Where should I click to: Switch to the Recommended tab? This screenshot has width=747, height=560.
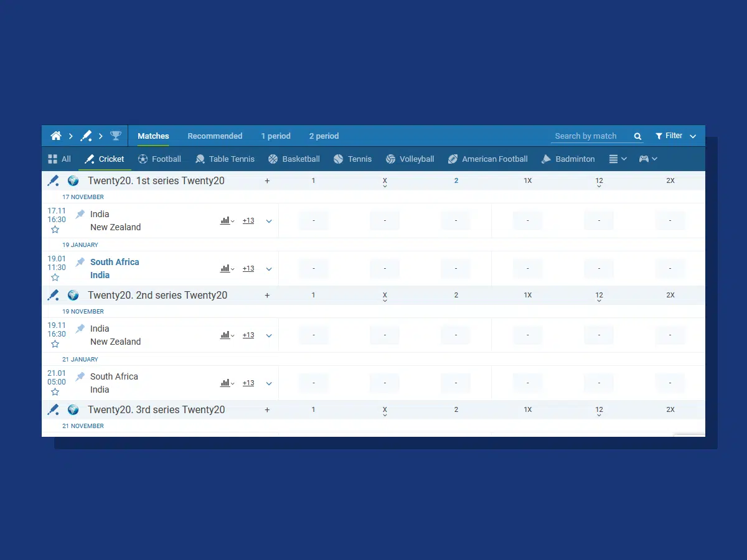(215, 136)
